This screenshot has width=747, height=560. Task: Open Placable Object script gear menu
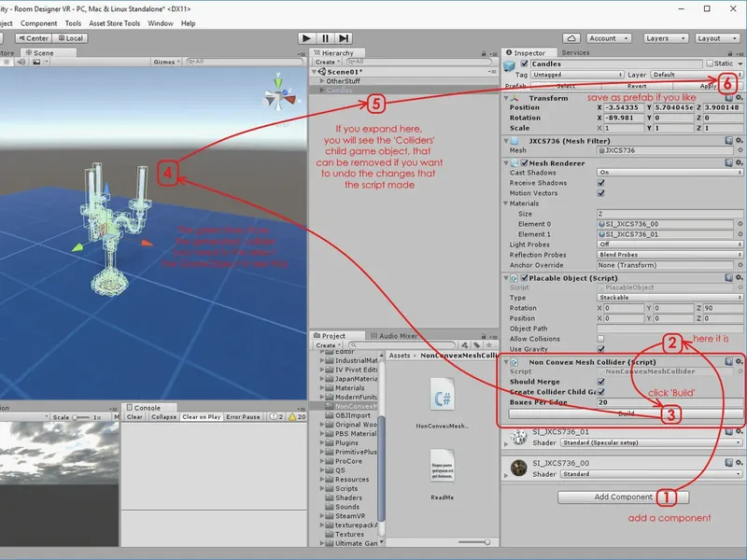click(739, 277)
